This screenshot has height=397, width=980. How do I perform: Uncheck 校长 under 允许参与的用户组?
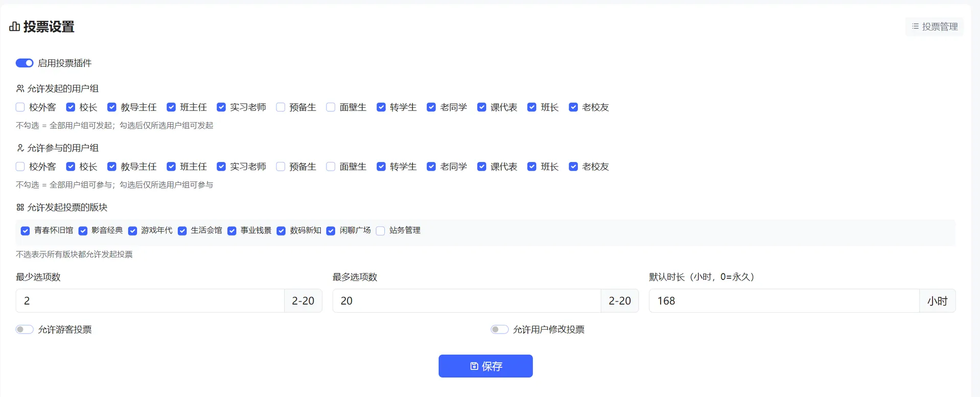[71, 167]
